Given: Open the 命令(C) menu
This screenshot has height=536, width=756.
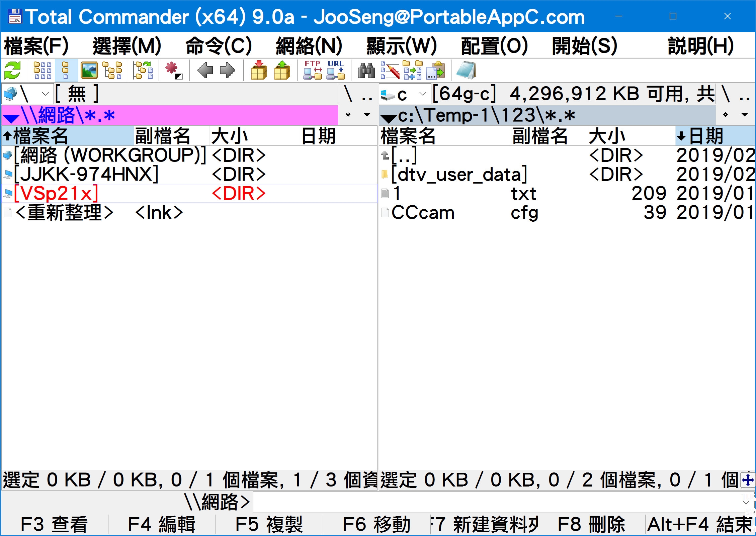Looking at the screenshot, I should 219,46.
